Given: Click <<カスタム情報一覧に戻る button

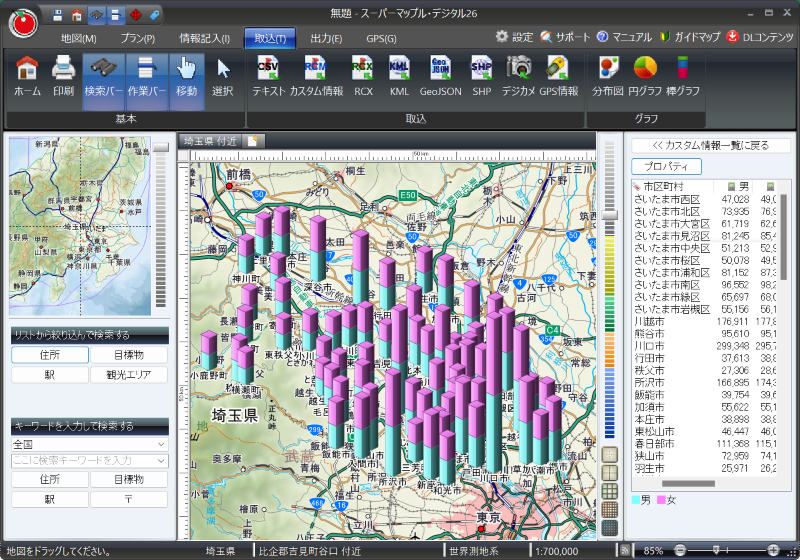Looking at the screenshot, I should click(x=710, y=145).
